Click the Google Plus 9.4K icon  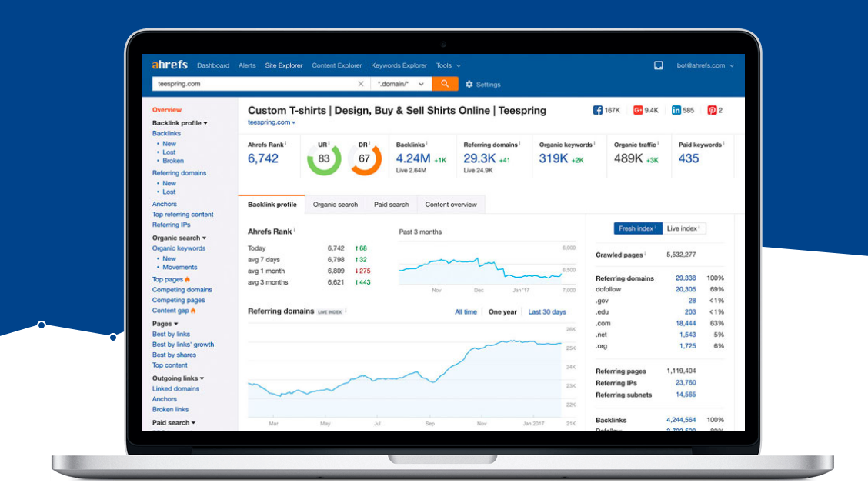(x=638, y=110)
